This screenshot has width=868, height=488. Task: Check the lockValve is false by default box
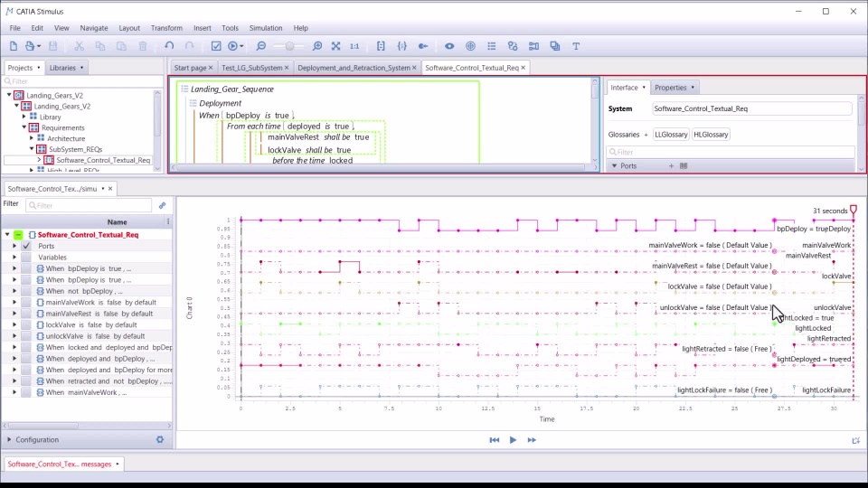coord(26,324)
